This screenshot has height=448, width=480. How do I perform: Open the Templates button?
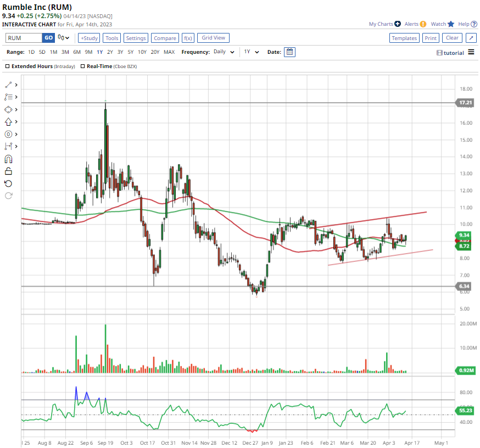tap(404, 38)
